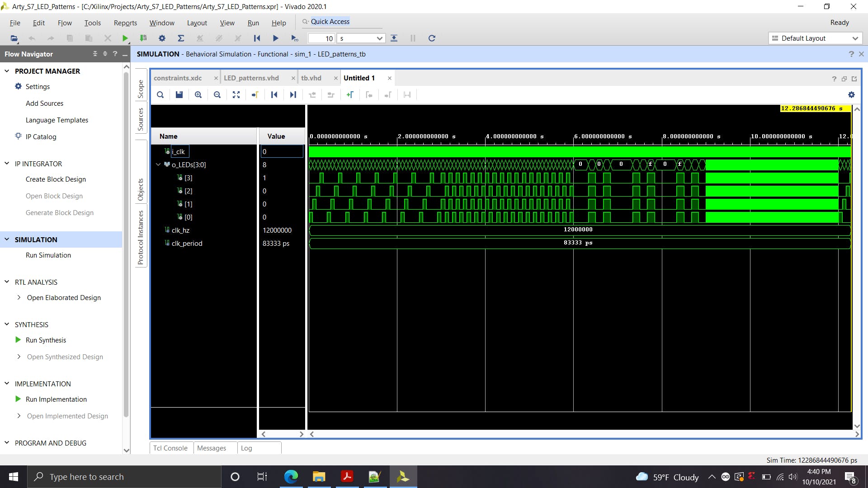Click the waveform horizontal scrollbar right arrow
Screen dimensions: 868x488
pyautogui.click(x=857, y=434)
